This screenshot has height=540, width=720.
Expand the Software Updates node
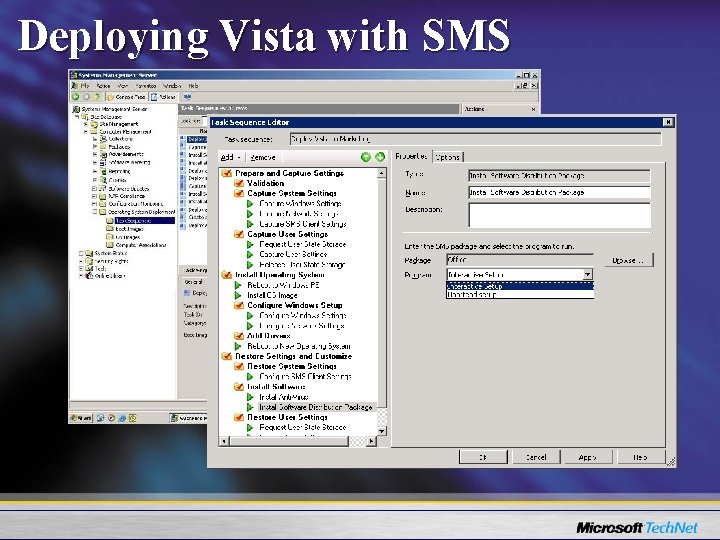(95, 188)
